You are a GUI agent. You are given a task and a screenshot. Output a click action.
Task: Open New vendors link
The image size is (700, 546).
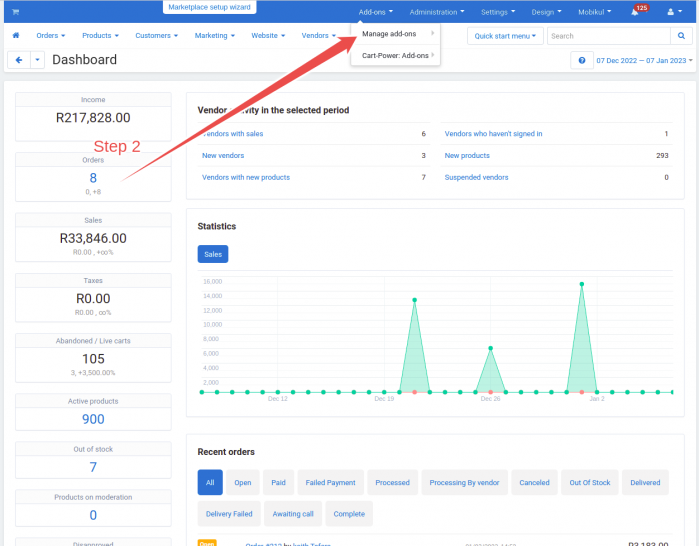223,155
